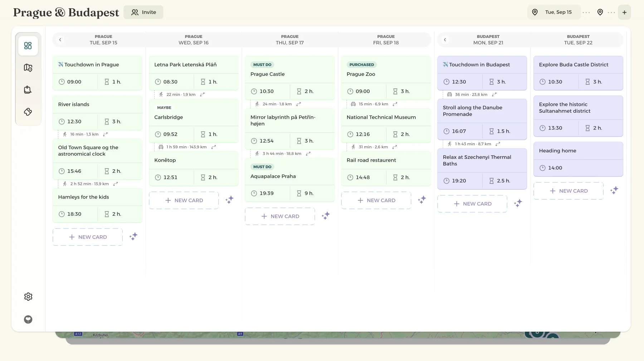Click the map preview at the bottom
The image size is (644, 361).
[x=338, y=335]
